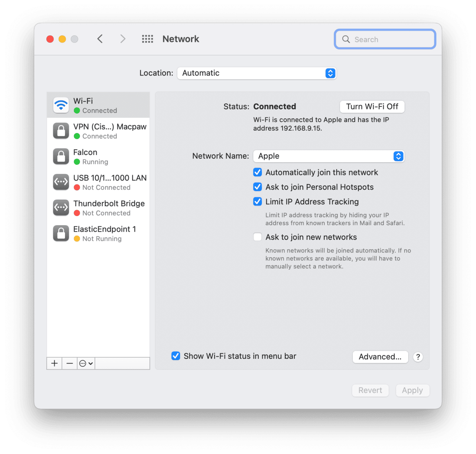Click the Thunderbolt Bridge icon
The width and height of the screenshot is (476, 454).
(x=61, y=207)
